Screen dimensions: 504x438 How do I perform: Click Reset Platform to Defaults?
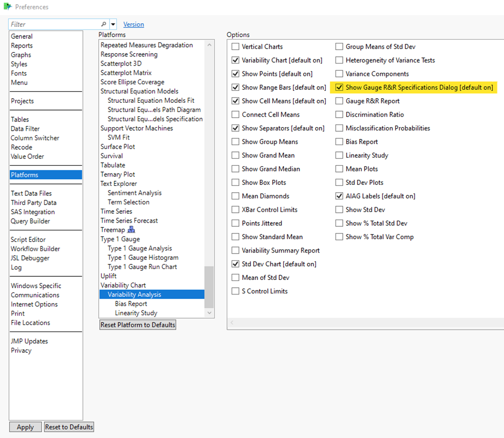pos(138,324)
